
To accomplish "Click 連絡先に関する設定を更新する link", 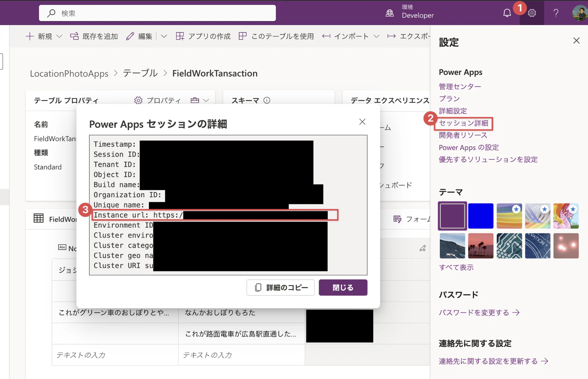I will (x=494, y=361).
